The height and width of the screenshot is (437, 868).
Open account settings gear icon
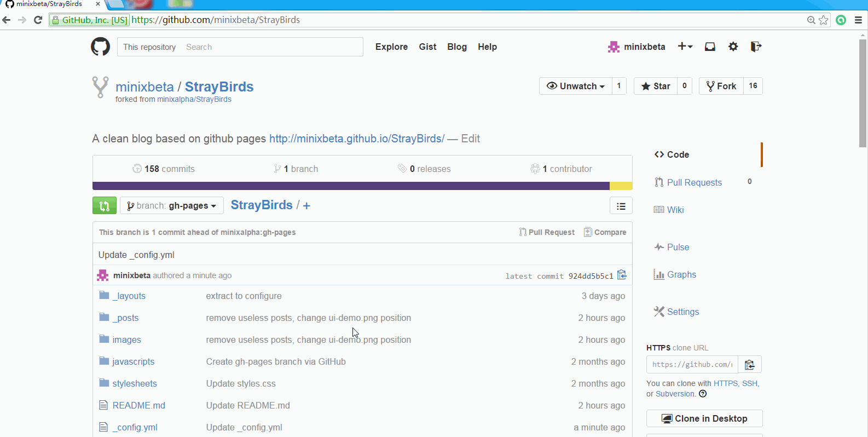pos(733,47)
